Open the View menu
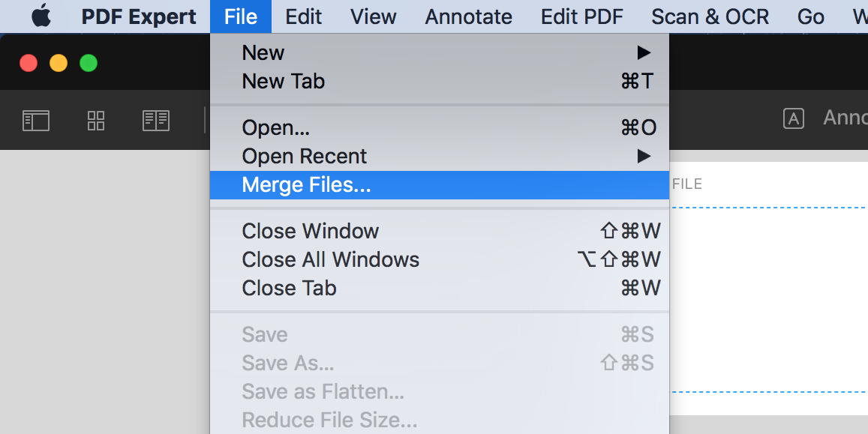 click(374, 16)
